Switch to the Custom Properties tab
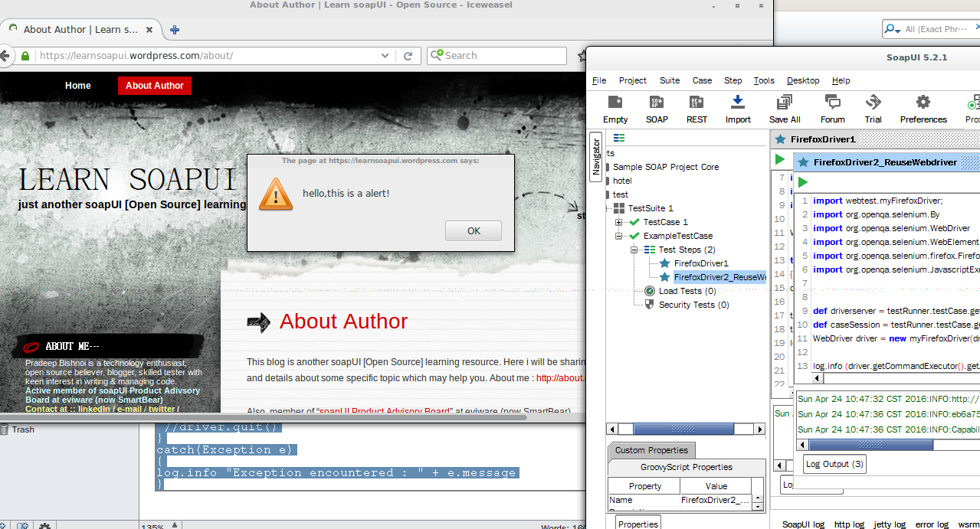980x529 pixels. pyautogui.click(x=651, y=450)
